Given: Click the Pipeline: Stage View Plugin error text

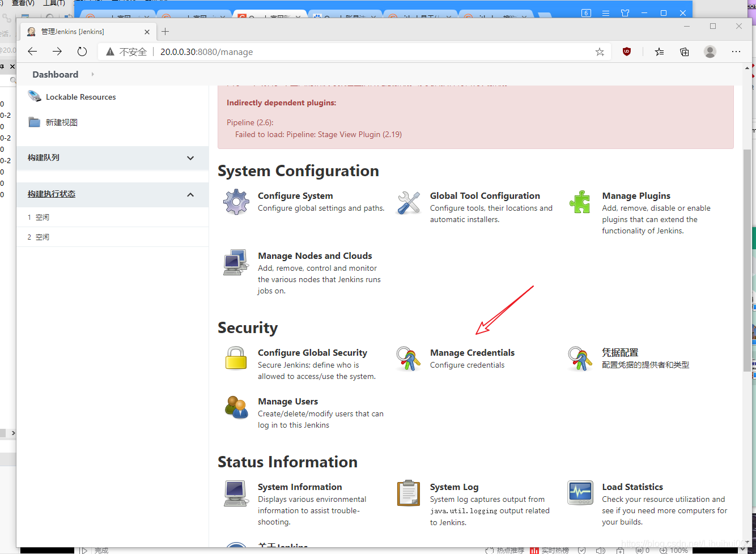Looking at the screenshot, I should tap(318, 135).
